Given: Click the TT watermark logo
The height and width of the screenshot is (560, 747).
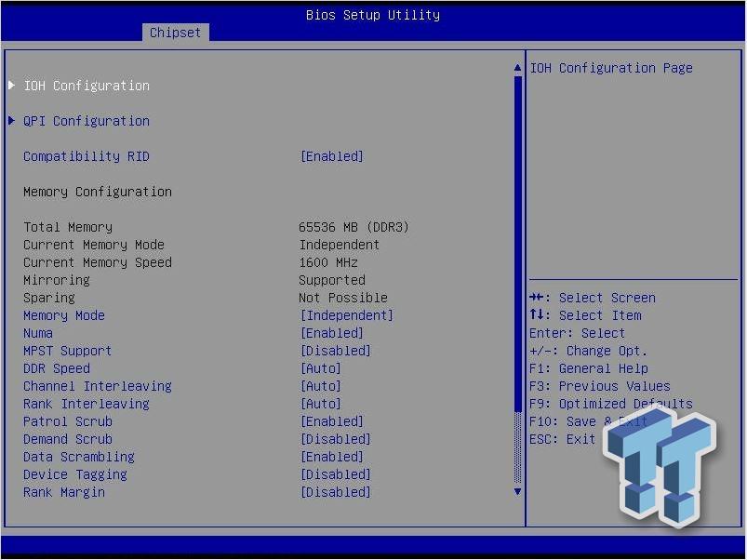Looking at the screenshot, I should click(x=660, y=468).
